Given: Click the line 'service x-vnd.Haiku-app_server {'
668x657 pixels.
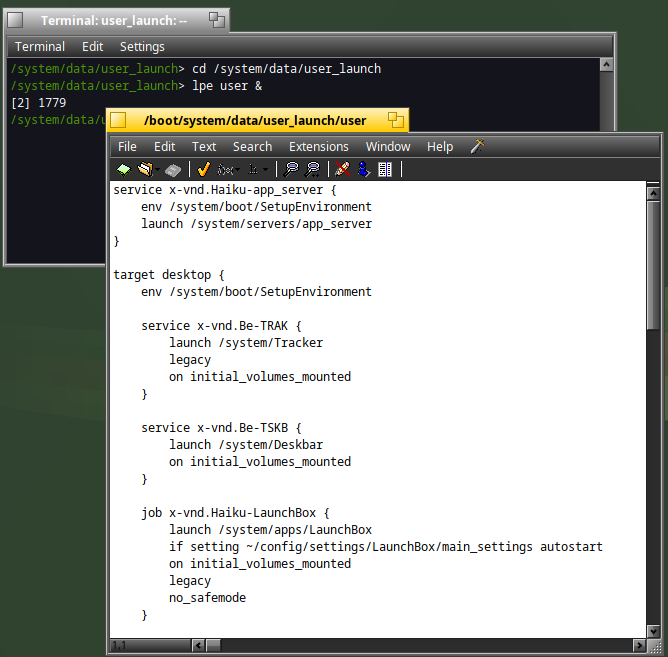Looking at the screenshot, I should coord(225,190).
